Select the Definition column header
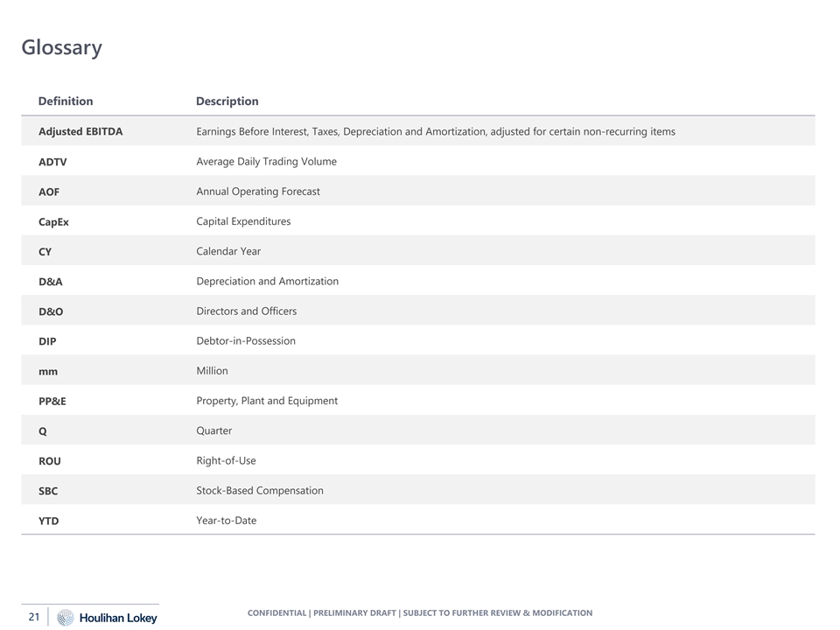 tap(66, 101)
